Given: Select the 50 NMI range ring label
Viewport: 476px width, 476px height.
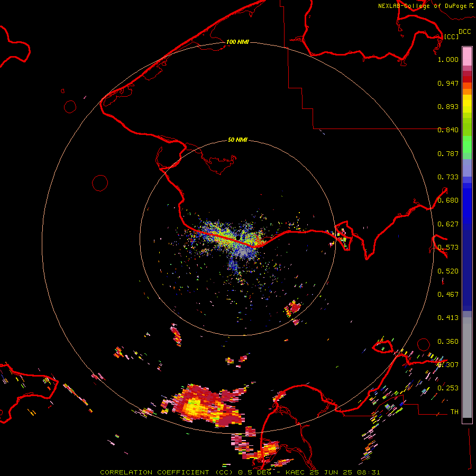Looking at the screenshot, I should (237, 140).
